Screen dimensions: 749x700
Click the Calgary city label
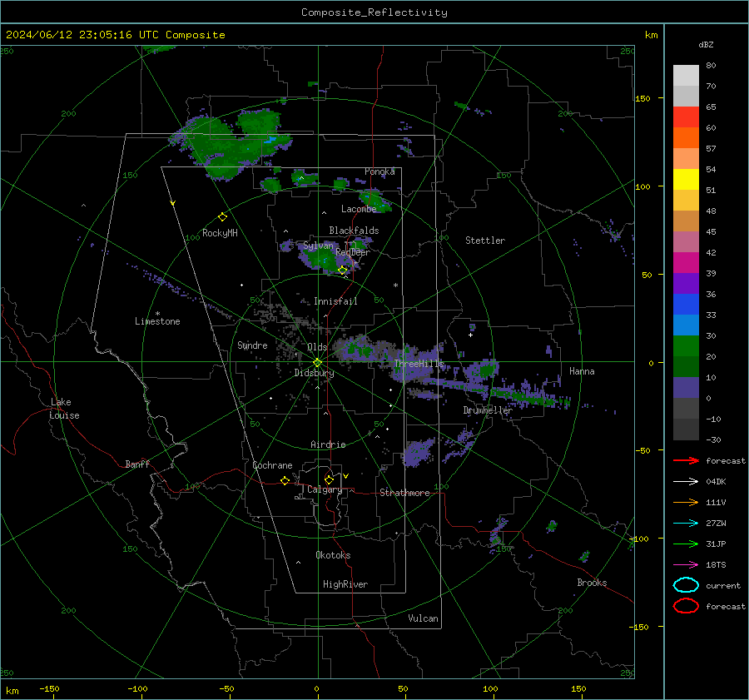click(x=325, y=489)
